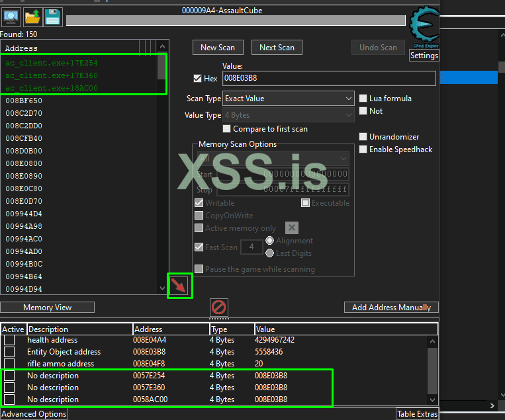
Task: Open Table Extras
Action: (417, 414)
